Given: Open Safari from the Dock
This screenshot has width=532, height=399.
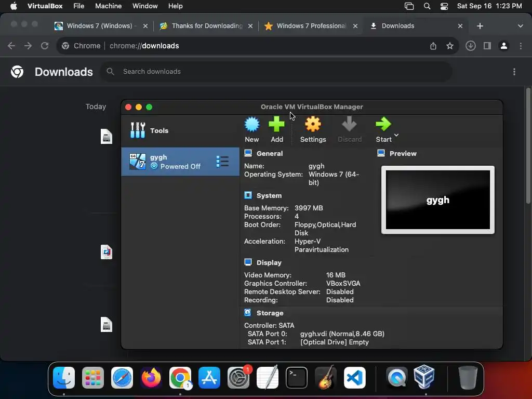Looking at the screenshot, I should click(x=122, y=377).
